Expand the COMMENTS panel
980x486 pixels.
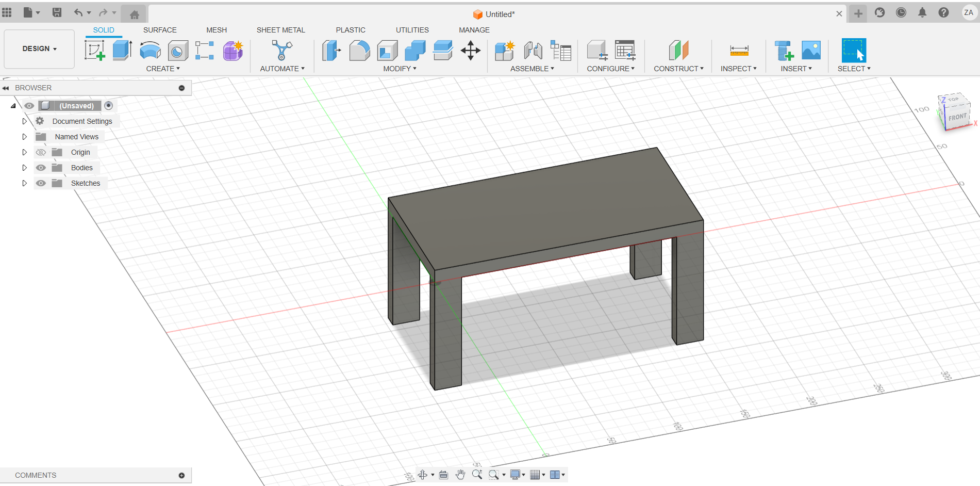pos(181,476)
